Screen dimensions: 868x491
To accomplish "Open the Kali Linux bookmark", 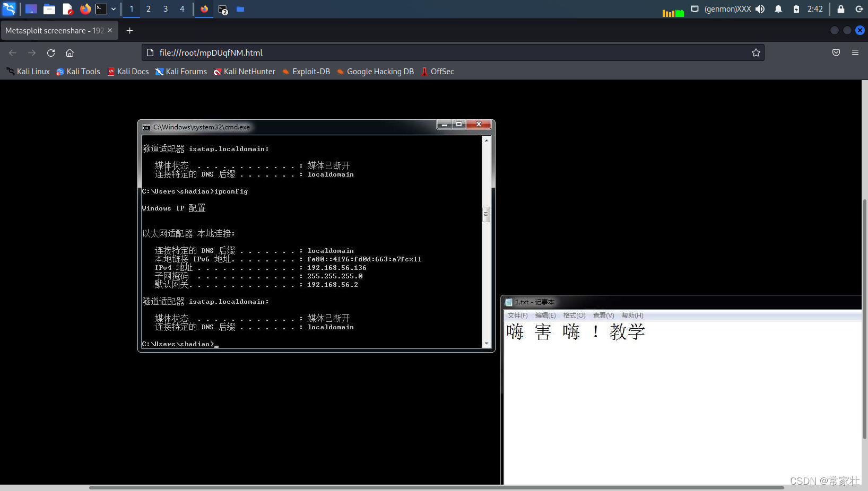I will (28, 72).
